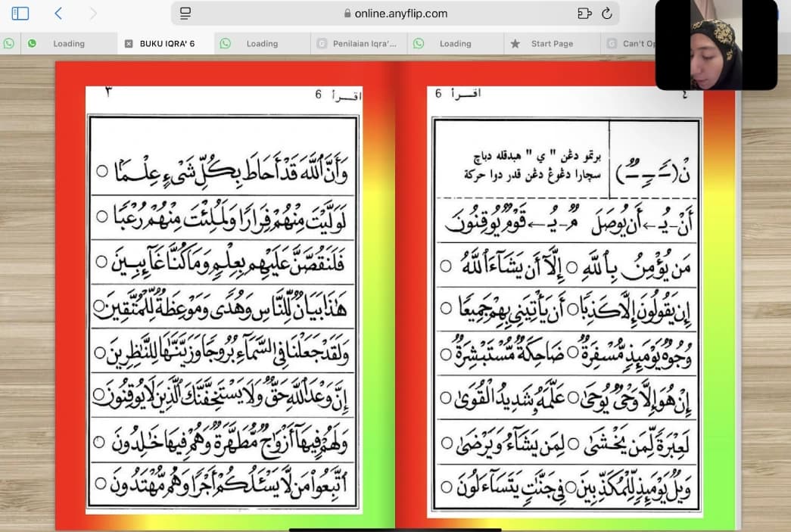Click the line starting 'اتبعوا من لا يسألكم'
The width and height of the screenshot is (791, 532).
point(223,484)
